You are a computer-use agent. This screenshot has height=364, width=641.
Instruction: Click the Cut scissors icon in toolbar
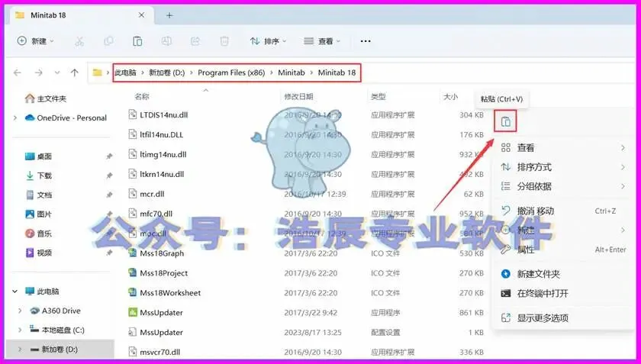pos(79,41)
